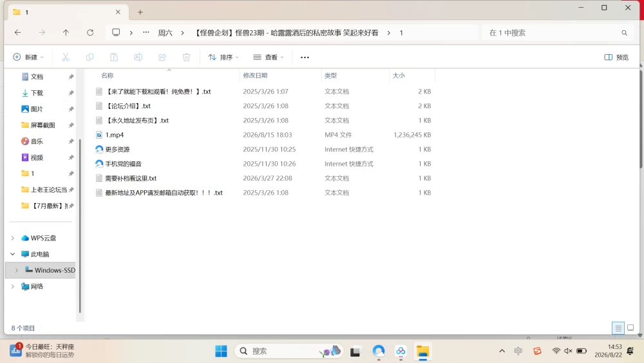644x363 pixels.
Task: Click the forward navigation arrow
Action: click(42, 33)
